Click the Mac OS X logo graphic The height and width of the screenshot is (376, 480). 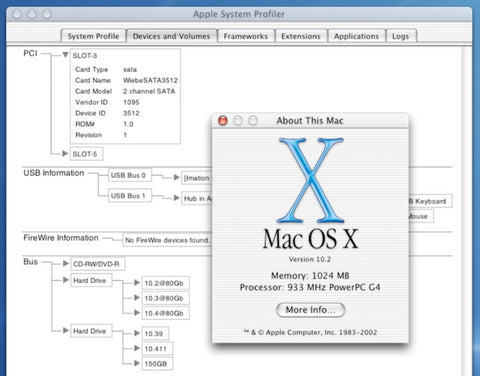(x=311, y=180)
